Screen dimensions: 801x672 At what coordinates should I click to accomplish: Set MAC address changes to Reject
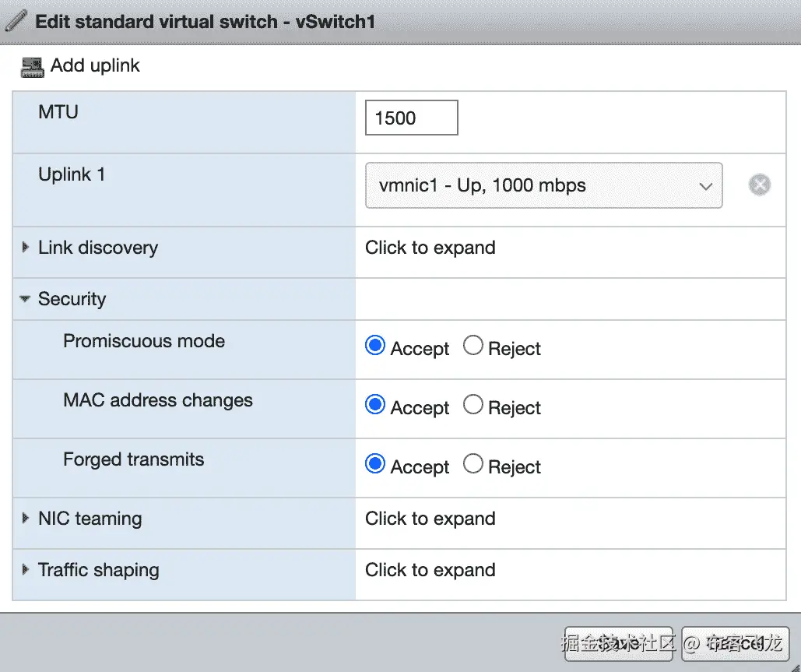[x=473, y=406]
